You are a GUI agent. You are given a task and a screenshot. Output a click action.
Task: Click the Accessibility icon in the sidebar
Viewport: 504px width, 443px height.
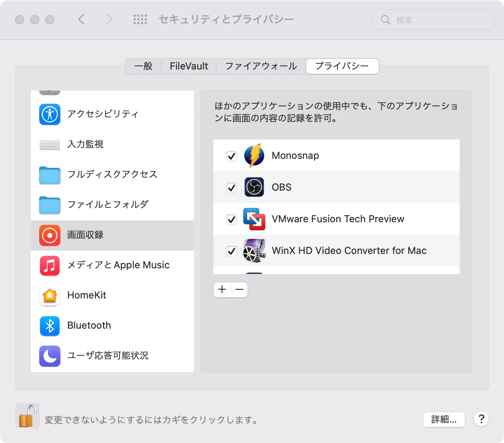(50, 114)
